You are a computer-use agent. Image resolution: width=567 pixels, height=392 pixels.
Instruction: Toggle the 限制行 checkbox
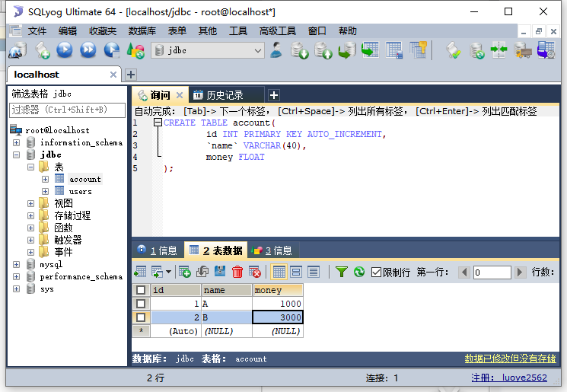point(376,272)
